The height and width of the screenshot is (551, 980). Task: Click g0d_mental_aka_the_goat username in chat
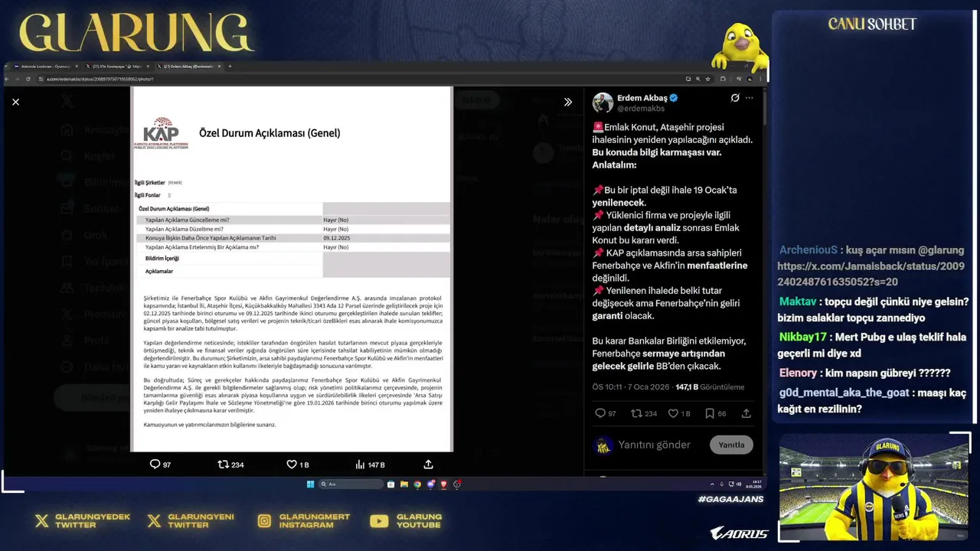click(x=844, y=393)
